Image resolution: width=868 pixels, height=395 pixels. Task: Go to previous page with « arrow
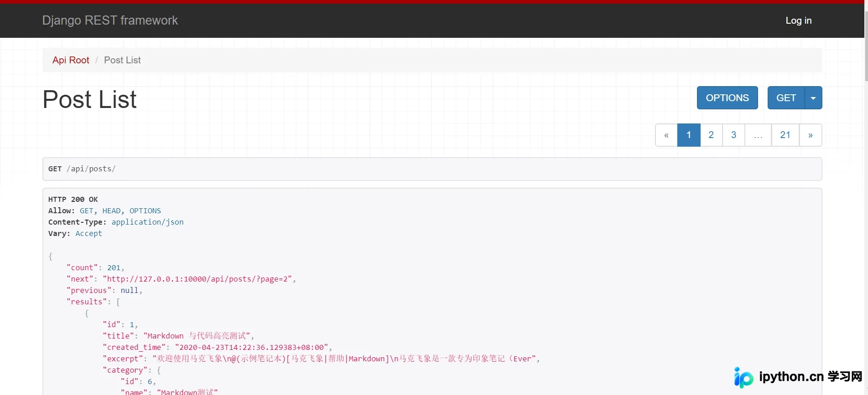666,135
